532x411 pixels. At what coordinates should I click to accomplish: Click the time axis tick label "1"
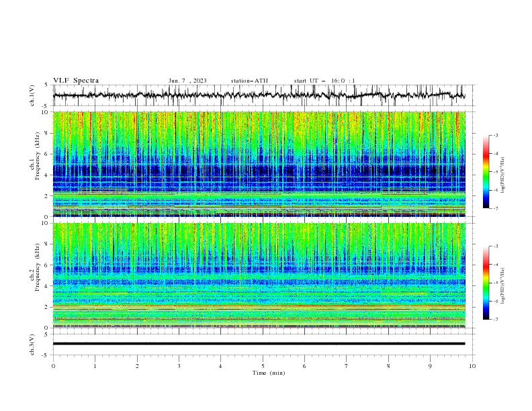pyautogui.click(x=95, y=366)
